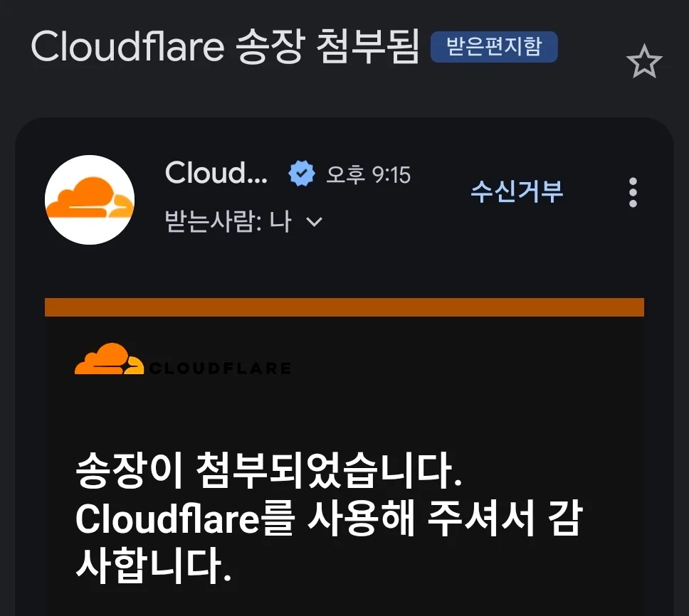The image size is (689, 616).
Task: Tap the Cloudflare sender avatar
Action: pos(90,200)
